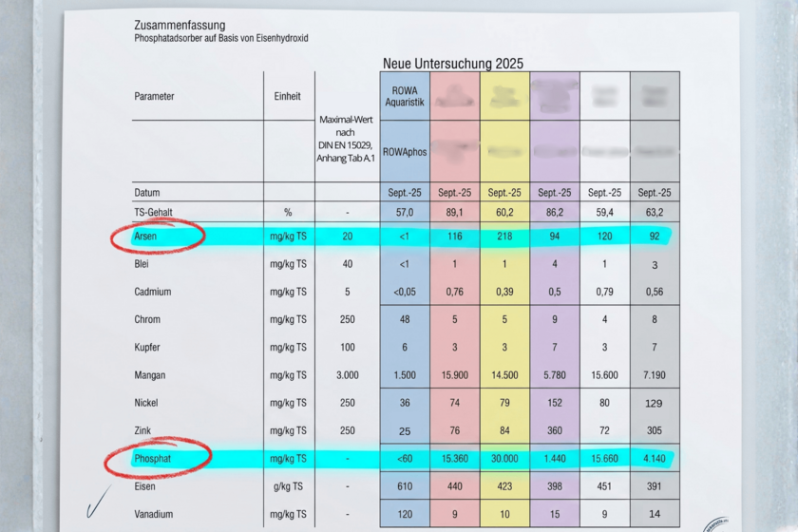This screenshot has width=798, height=532.
Task: Click the blurred yellow column header
Action: click(504, 96)
